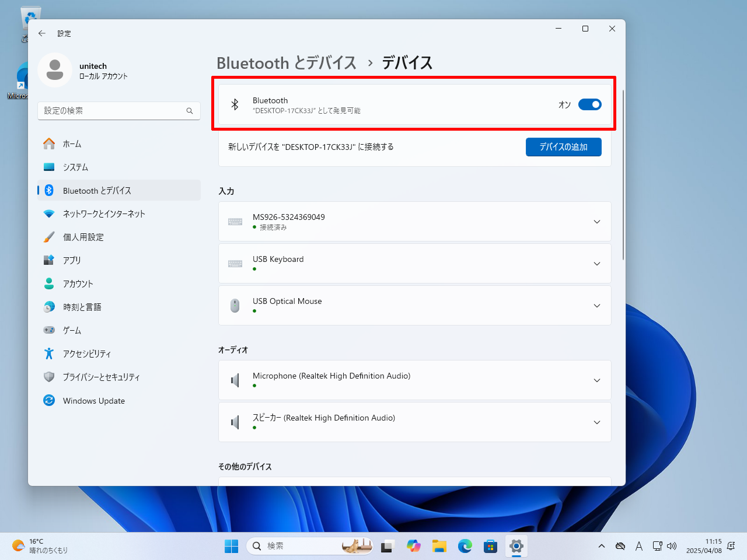This screenshot has width=747, height=560.
Task: Go back with the arrow button
Action: click(42, 33)
